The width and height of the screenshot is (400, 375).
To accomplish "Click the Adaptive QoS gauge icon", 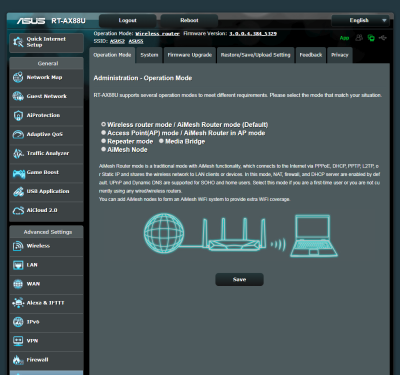I will tap(18, 134).
